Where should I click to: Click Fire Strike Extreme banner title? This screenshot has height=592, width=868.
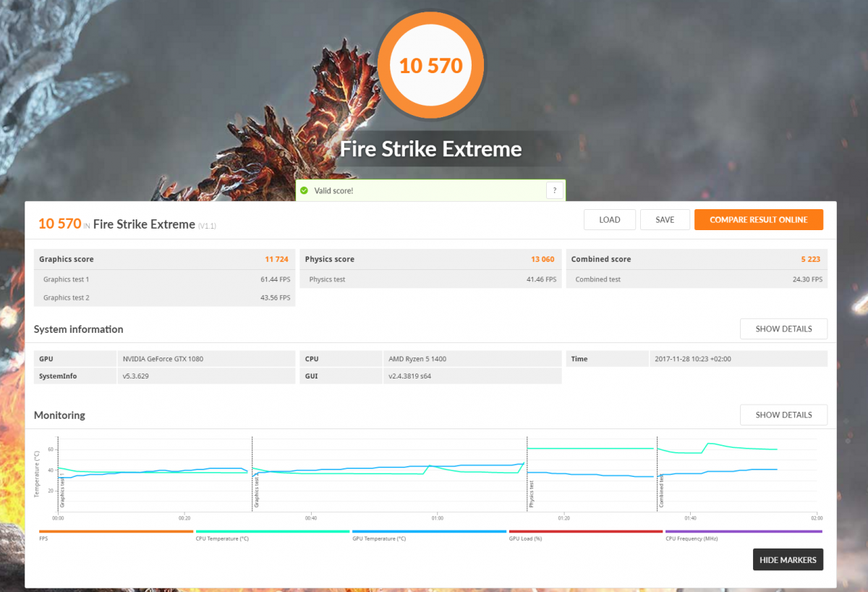click(431, 150)
